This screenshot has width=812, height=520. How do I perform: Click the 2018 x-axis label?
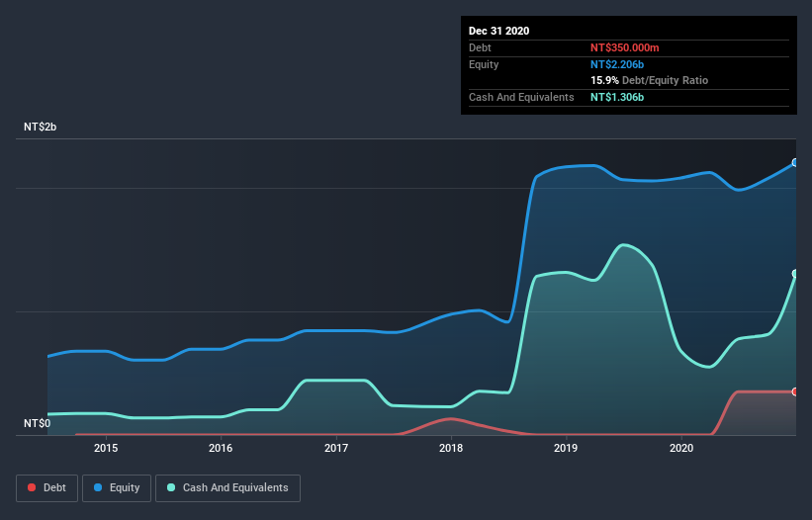point(451,448)
